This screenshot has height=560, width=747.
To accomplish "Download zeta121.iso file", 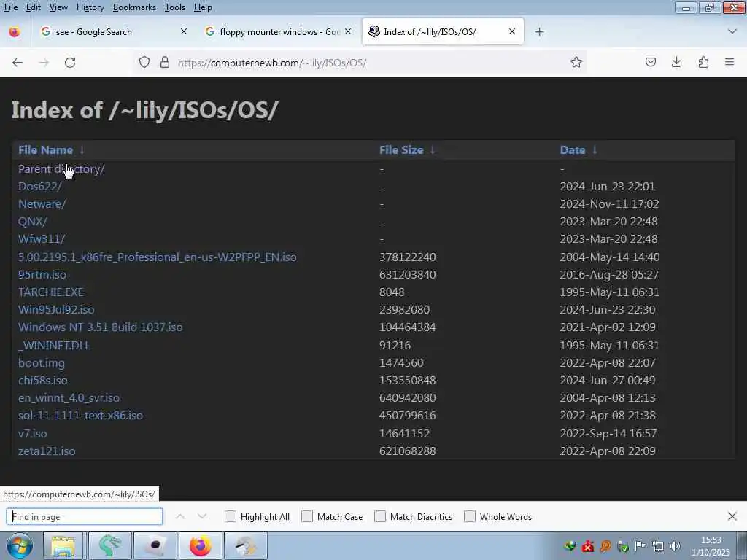I will (x=47, y=451).
